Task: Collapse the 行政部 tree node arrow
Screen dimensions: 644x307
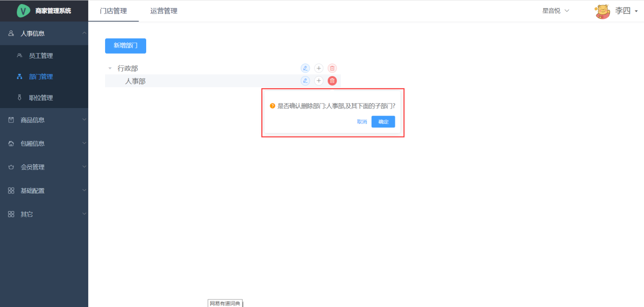Action: click(110, 68)
